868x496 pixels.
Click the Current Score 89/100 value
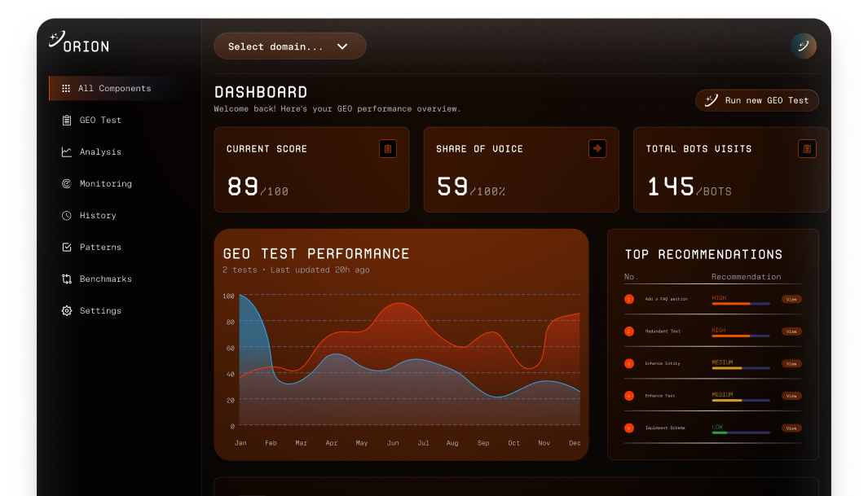[x=258, y=187]
